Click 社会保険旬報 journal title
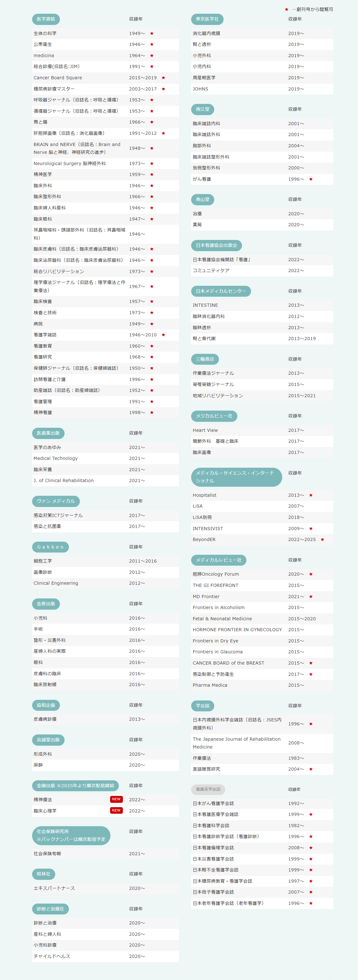The image size is (358, 980). (x=47, y=853)
